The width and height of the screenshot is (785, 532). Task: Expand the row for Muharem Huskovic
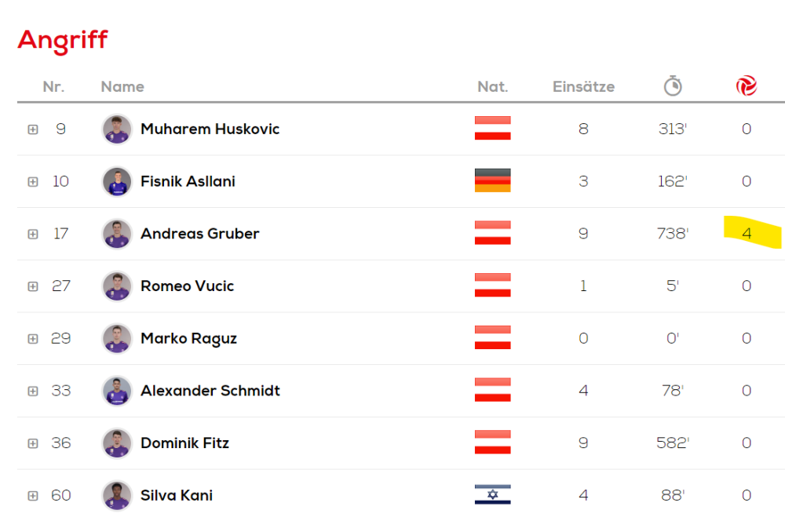click(33, 129)
